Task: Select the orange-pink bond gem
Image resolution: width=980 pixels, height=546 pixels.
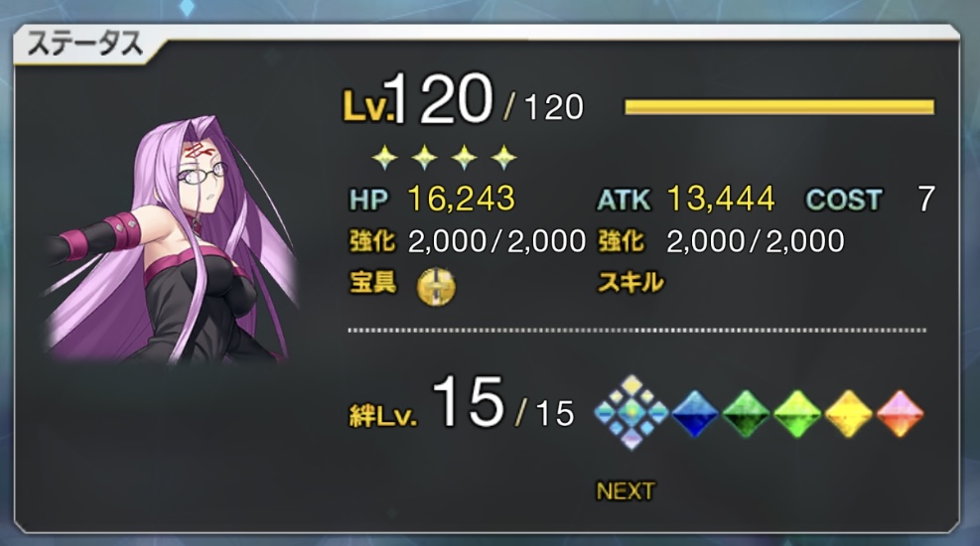Action: pos(900,414)
